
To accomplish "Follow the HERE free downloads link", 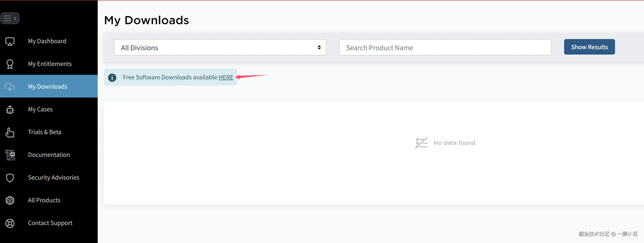I will [226, 77].
